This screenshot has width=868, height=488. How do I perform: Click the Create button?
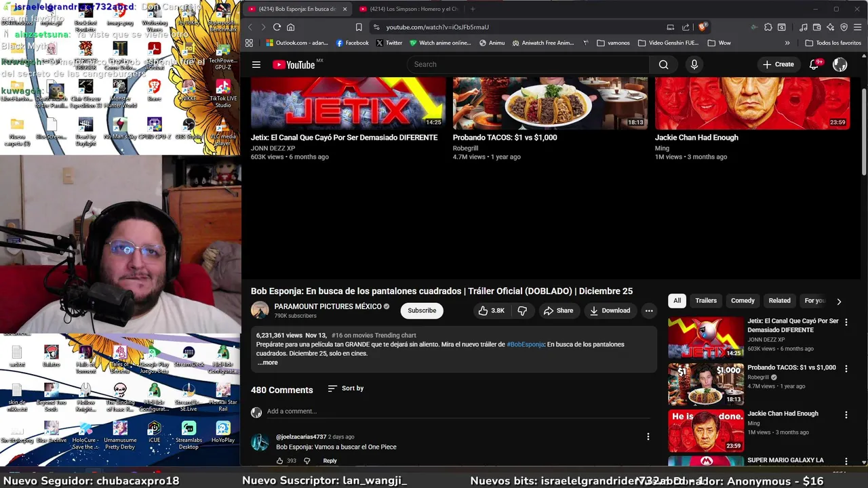(778, 64)
